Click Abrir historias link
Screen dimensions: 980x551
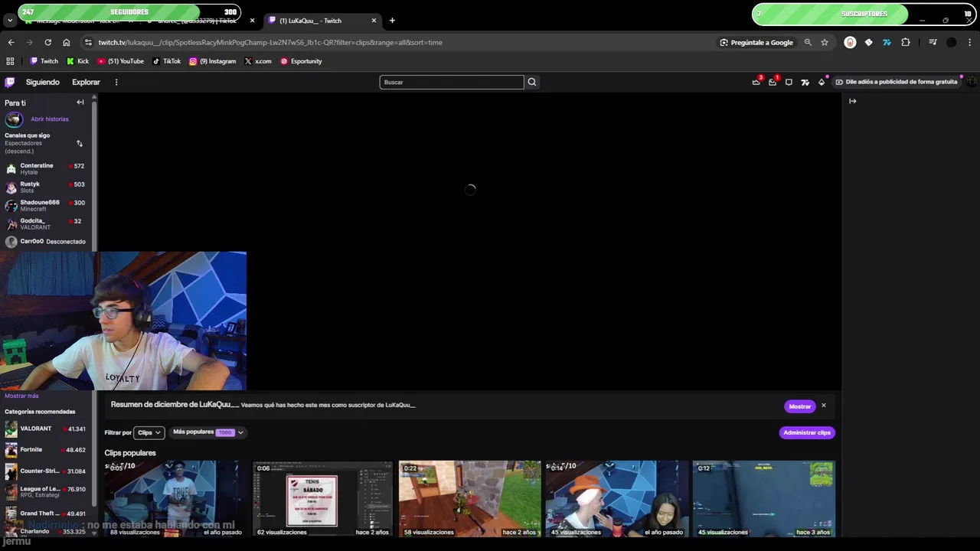(50, 119)
